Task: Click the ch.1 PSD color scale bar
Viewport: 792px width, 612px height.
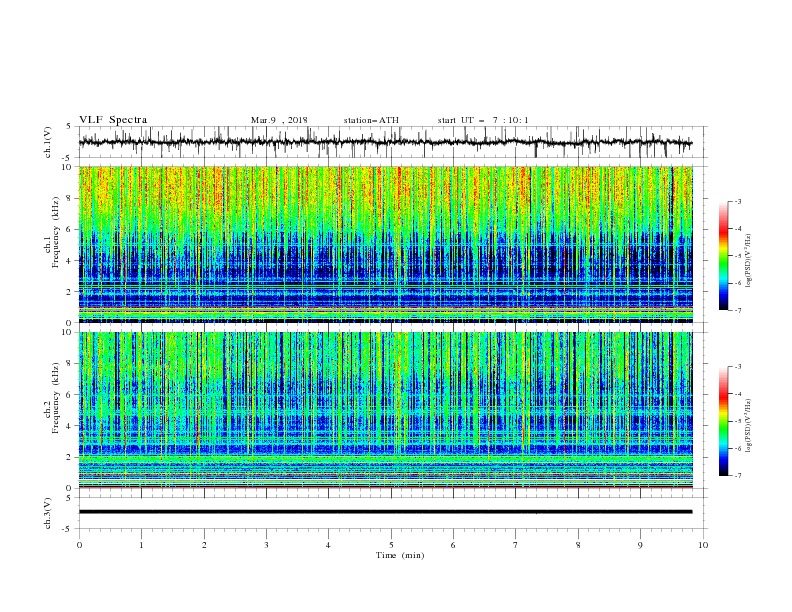Action: [724, 256]
